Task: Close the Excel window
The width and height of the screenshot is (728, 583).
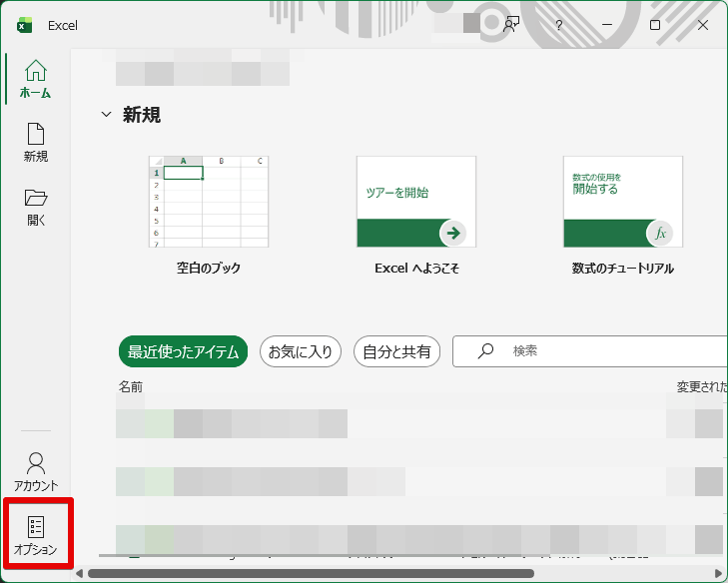Action: pos(703,25)
